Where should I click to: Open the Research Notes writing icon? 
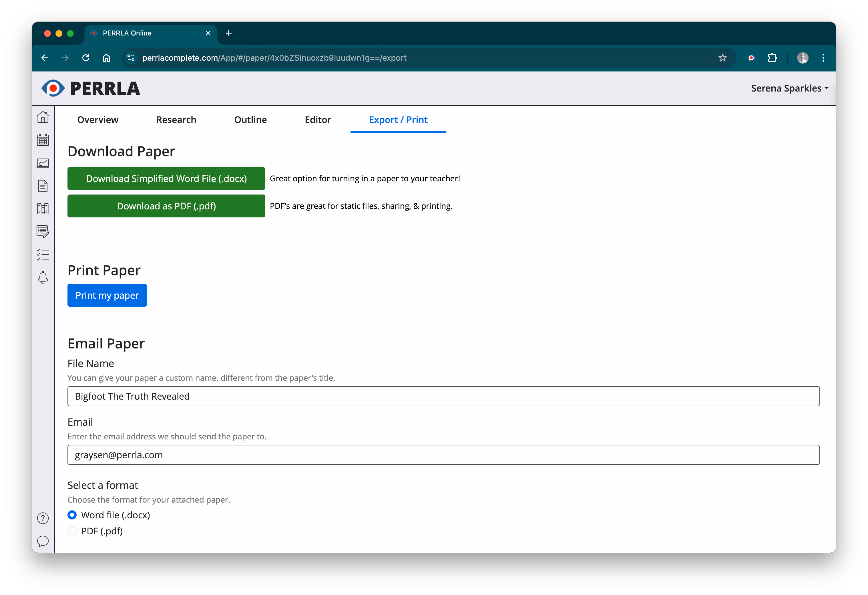43,232
